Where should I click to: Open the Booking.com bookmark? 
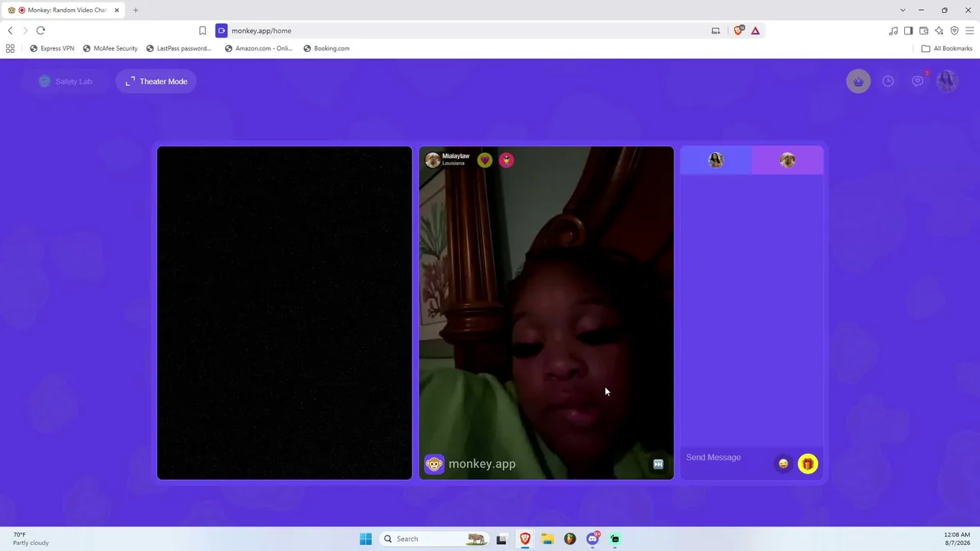[x=326, y=48]
